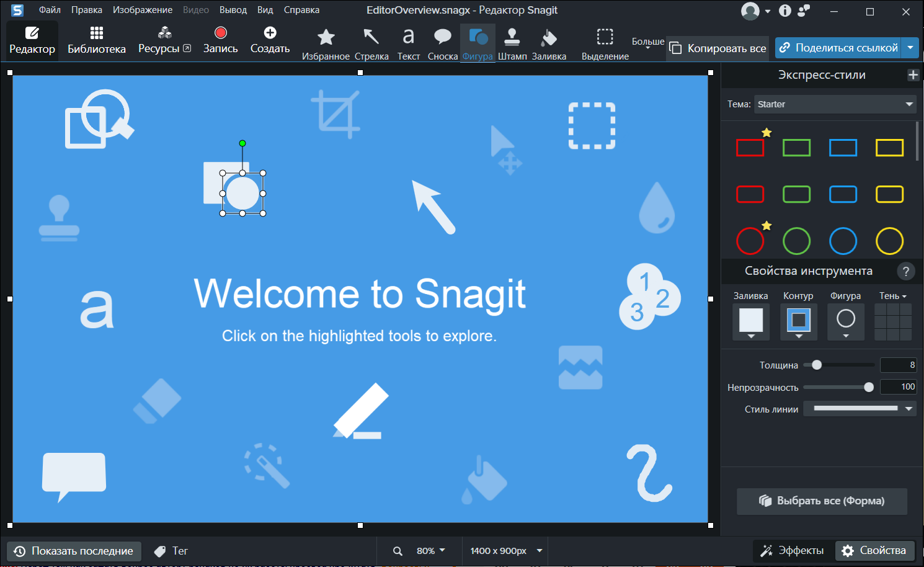This screenshot has height=567, width=924.
Task: Click the Поделиться ссылкой button
Action: pyautogui.click(x=839, y=48)
